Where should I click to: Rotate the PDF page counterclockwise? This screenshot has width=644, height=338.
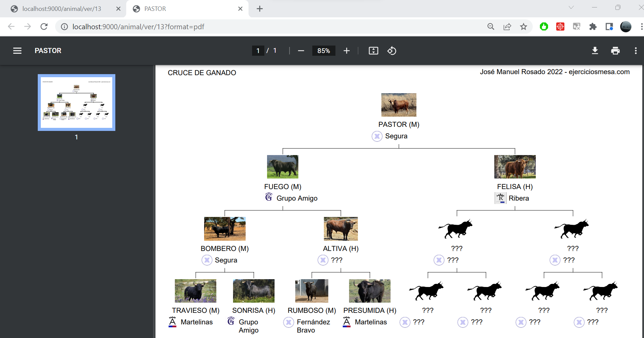392,51
